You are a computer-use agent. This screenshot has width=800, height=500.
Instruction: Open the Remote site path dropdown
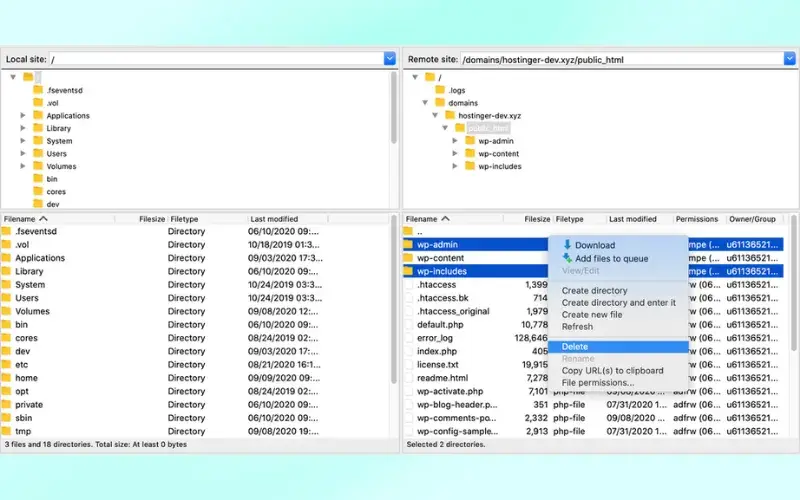click(x=789, y=59)
